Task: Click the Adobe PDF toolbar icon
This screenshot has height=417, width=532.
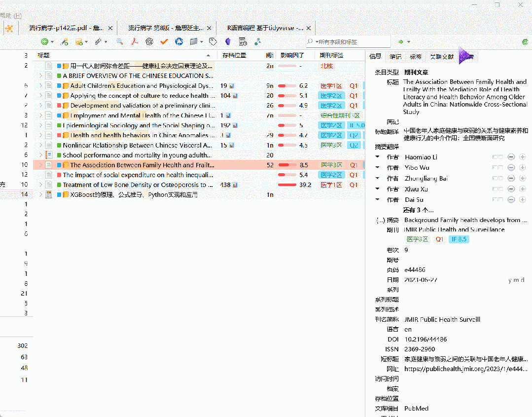Action: (134, 41)
